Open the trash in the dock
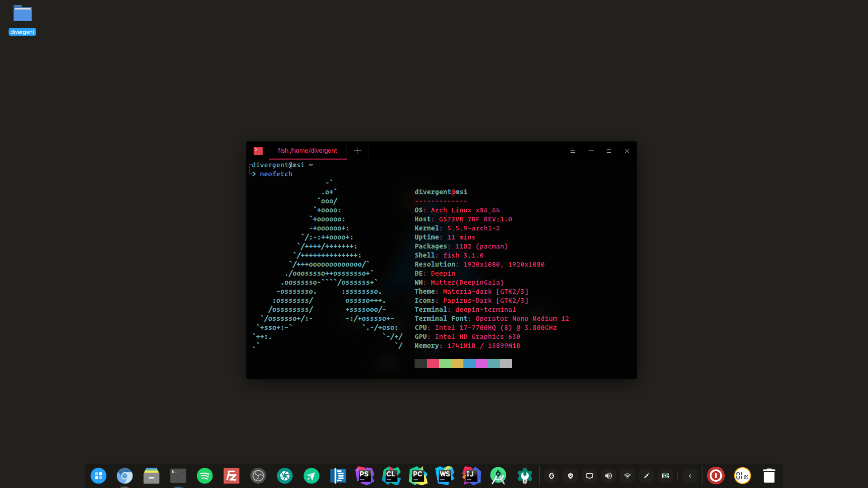Screen dimensions: 868x488 tap(769, 476)
